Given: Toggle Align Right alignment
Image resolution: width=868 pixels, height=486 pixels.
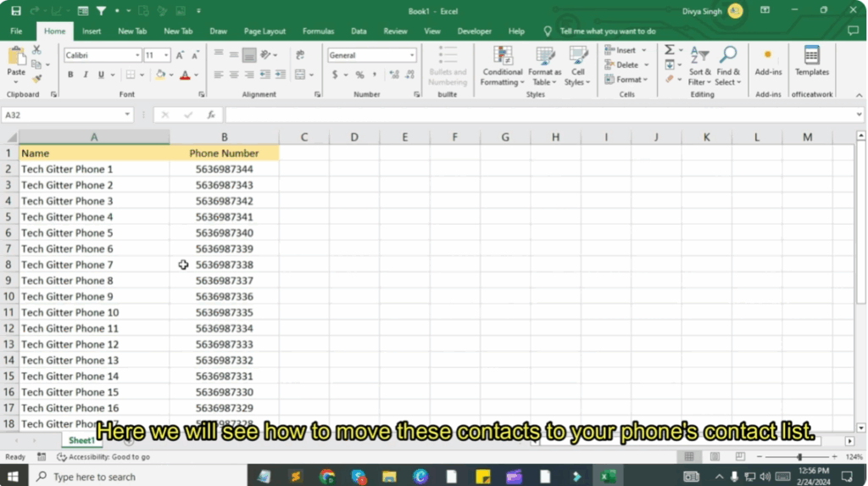Looking at the screenshot, I should click(249, 75).
